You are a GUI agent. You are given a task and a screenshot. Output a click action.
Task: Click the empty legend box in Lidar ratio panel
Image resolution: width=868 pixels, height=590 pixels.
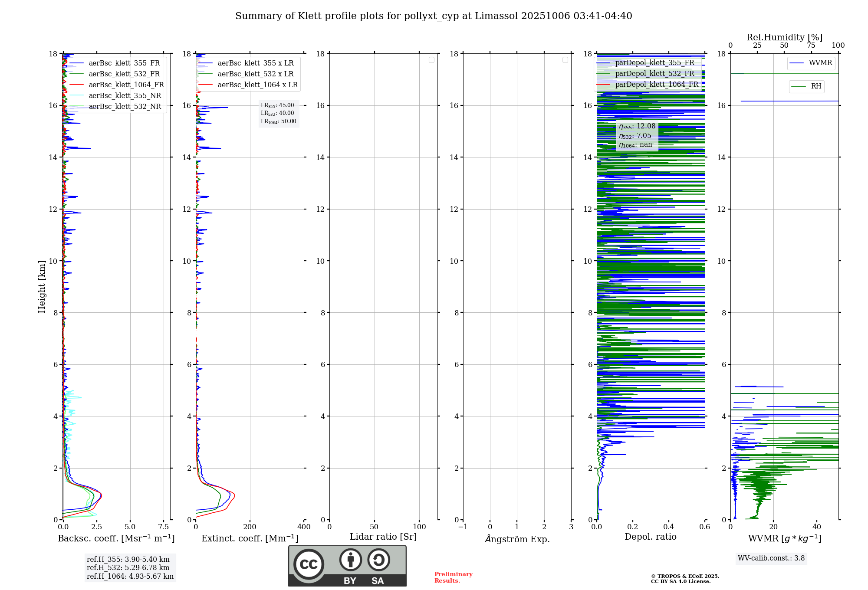(x=431, y=60)
